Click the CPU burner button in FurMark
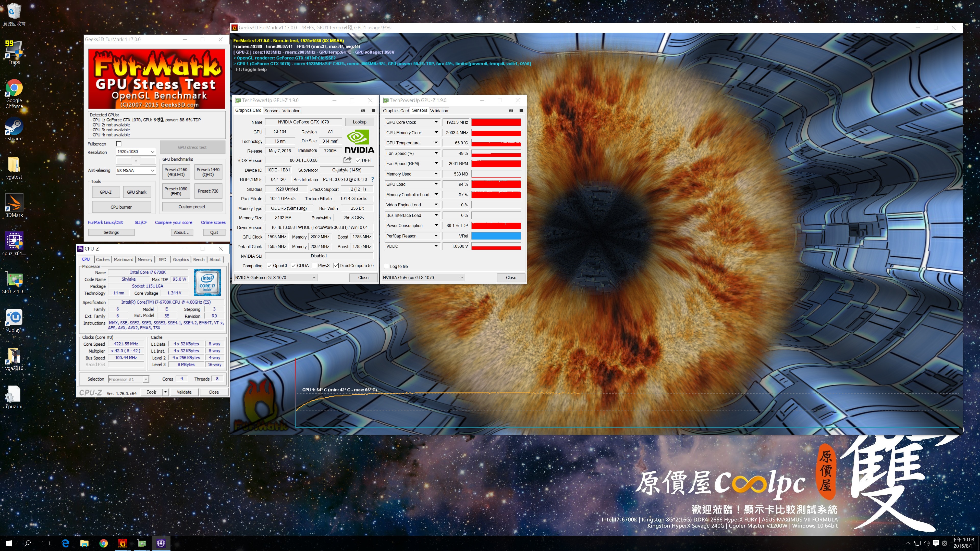Image resolution: width=980 pixels, height=551 pixels. (121, 207)
